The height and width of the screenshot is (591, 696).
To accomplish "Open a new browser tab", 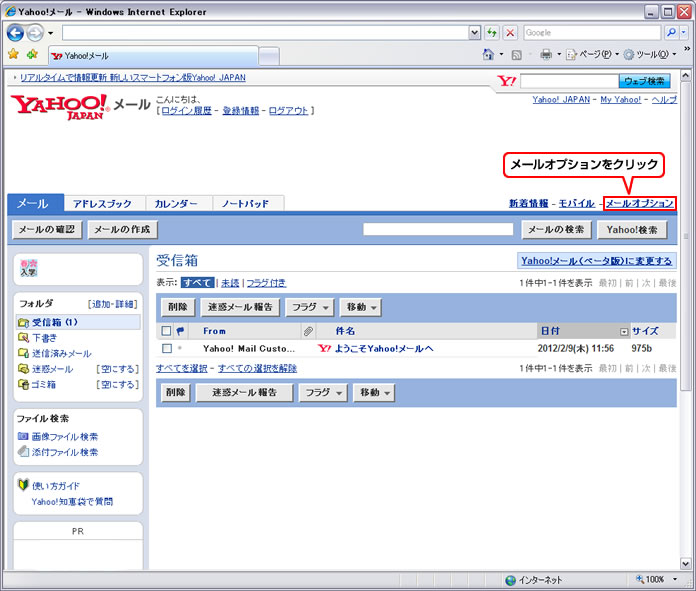I will 269,56.
